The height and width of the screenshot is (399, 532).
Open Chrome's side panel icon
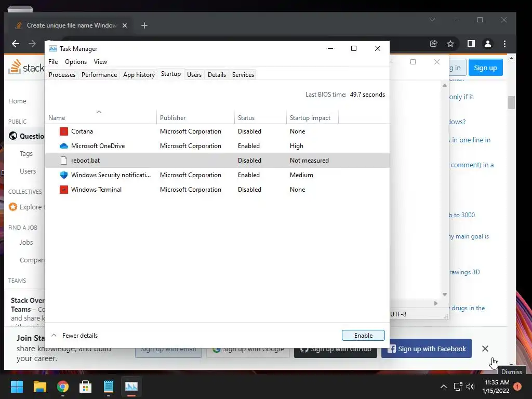click(471, 44)
